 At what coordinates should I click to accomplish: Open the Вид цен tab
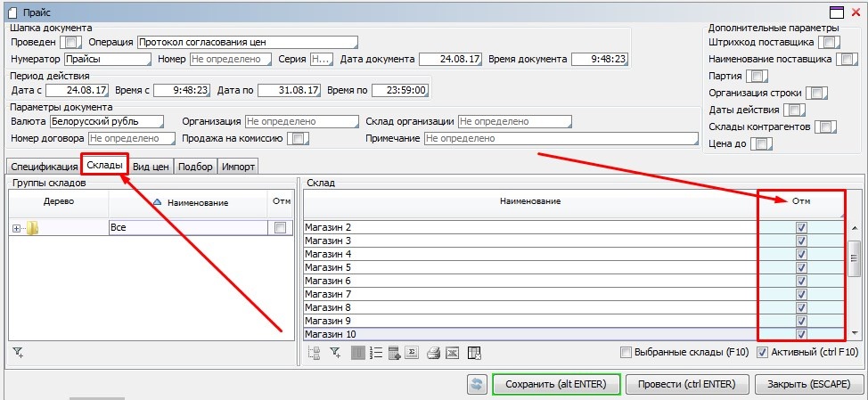click(151, 167)
